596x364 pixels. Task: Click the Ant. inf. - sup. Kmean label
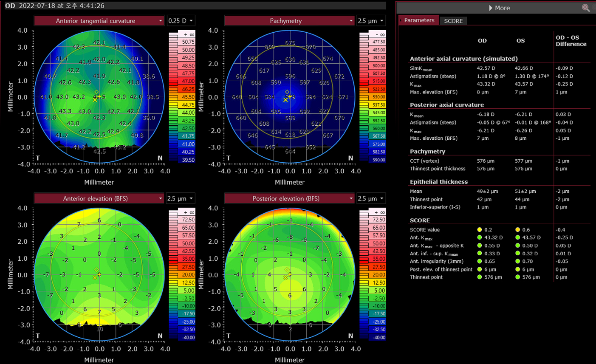(434, 254)
